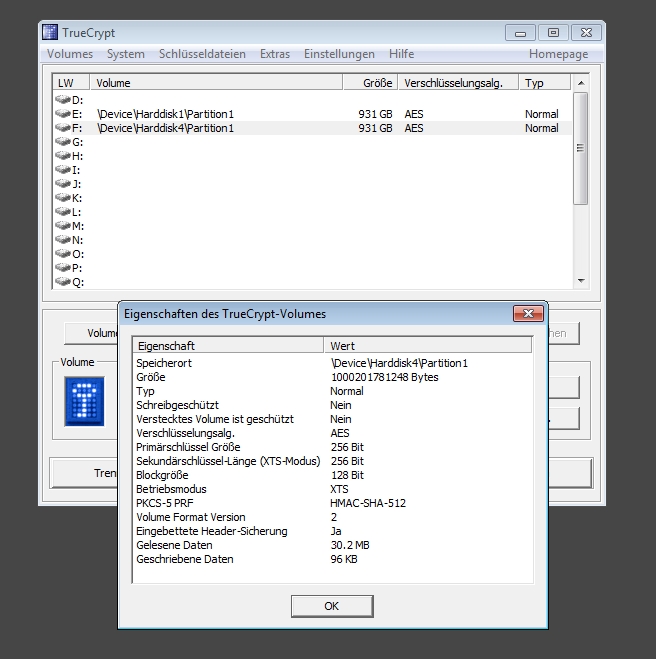The height and width of the screenshot is (659, 656).
Task: Click Wert column header in dialog
Action: (x=428, y=345)
